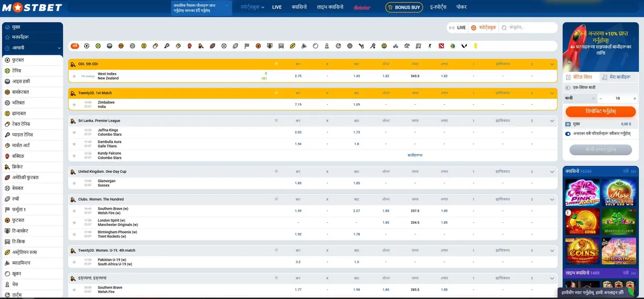Switch to मेरा बाजीहरू tab
Viewport: 644px width, 299px height.
tap(619, 77)
